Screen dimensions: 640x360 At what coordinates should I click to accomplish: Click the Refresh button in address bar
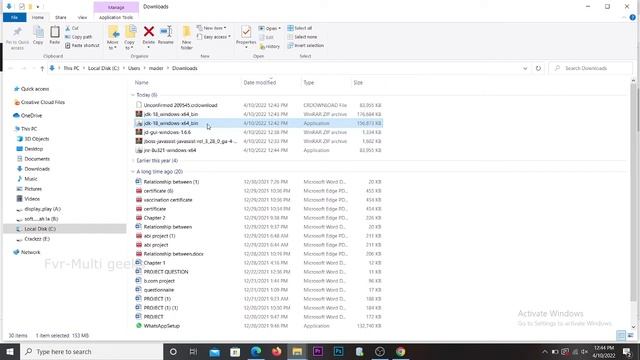tap(538, 69)
